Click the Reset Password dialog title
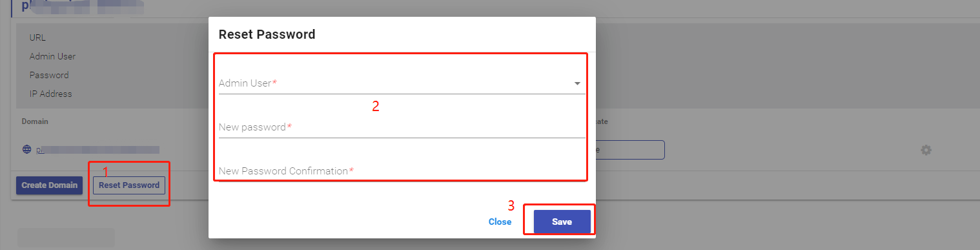 (x=267, y=34)
